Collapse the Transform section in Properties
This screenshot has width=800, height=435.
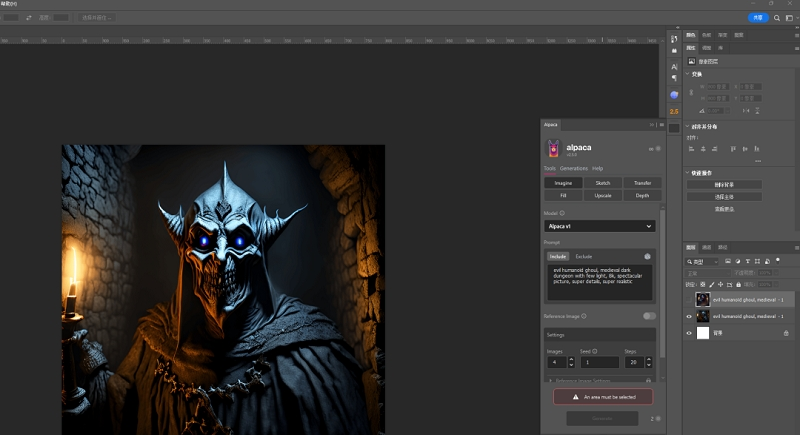[687, 74]
